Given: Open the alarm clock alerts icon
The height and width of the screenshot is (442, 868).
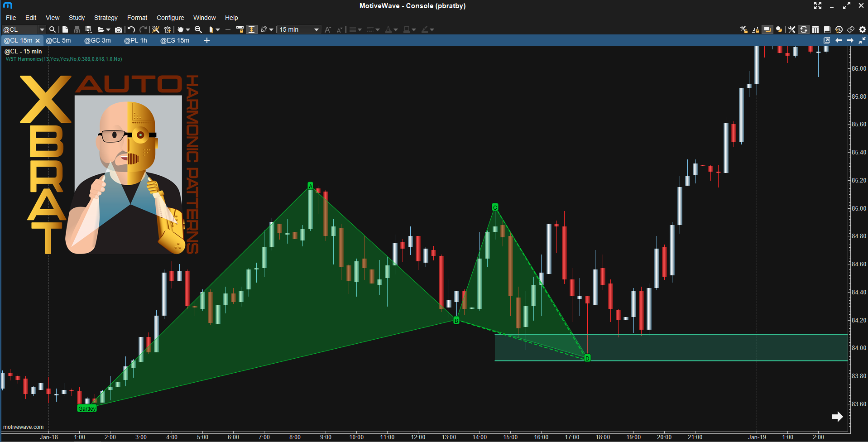Looking at the screenshot, I should click(x=168, y=29).
